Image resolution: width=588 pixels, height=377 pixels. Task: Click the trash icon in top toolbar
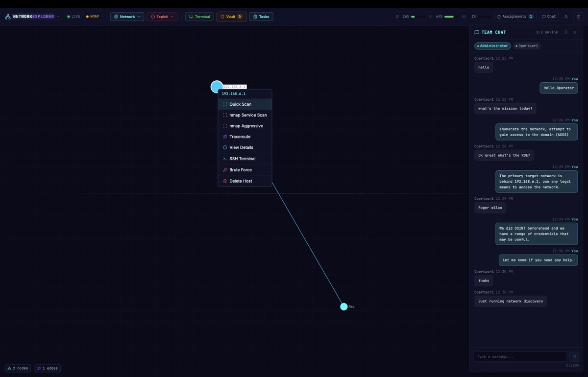pyautogui.click(x=578, y=17)
